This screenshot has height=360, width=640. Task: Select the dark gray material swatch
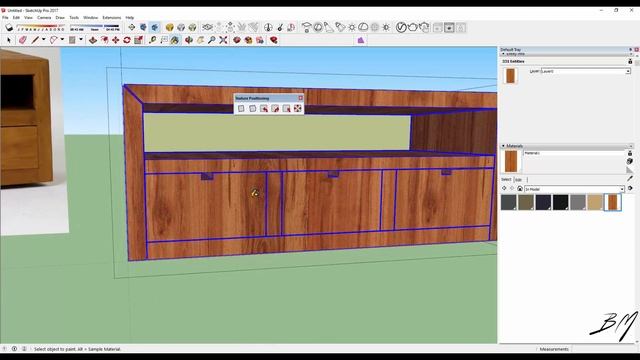point(509,202)
